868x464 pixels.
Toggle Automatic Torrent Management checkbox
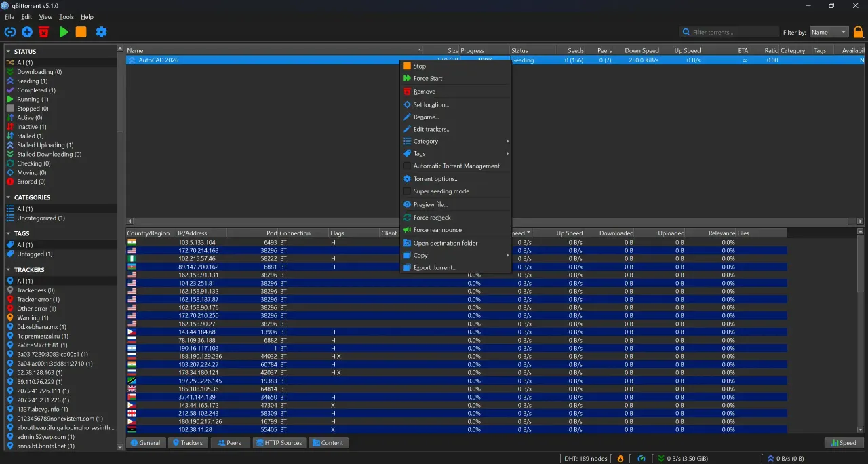tap(407, 166)
